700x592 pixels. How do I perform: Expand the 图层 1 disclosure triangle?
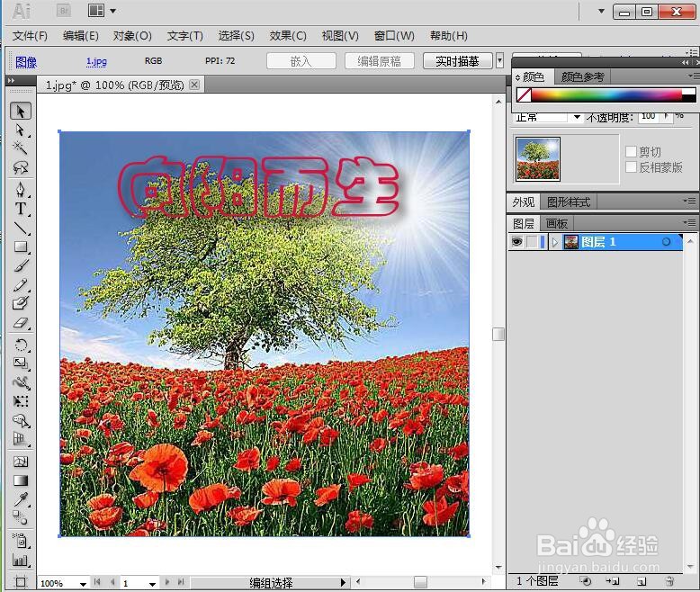click(x=555, y=242)
